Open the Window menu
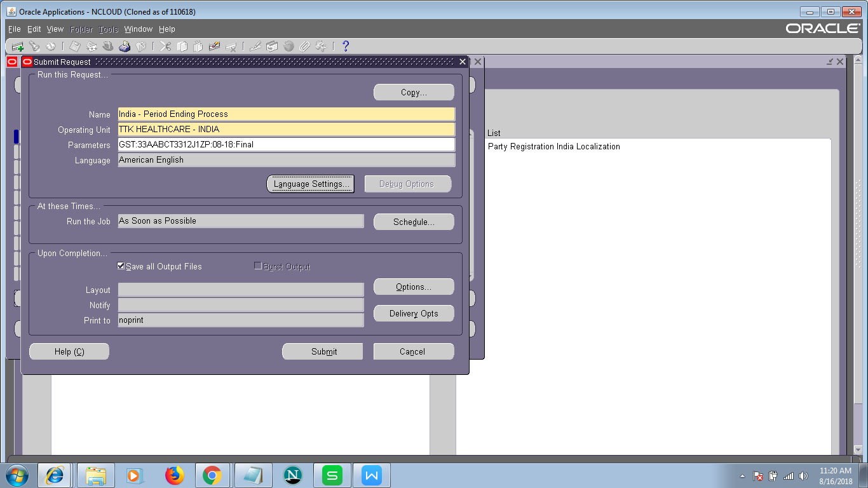The width and height of the screenshot is (868, 488). (x=139, y=29)
